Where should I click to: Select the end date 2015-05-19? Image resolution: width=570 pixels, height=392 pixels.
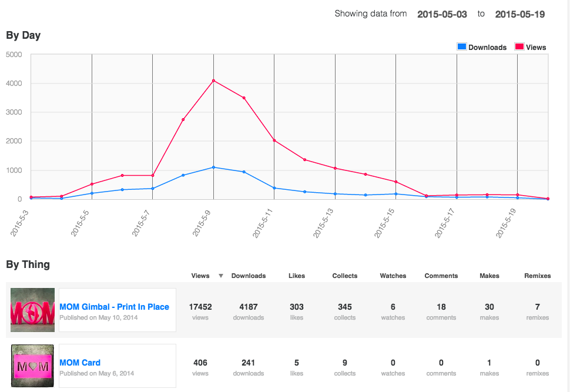tap(519, 14)
